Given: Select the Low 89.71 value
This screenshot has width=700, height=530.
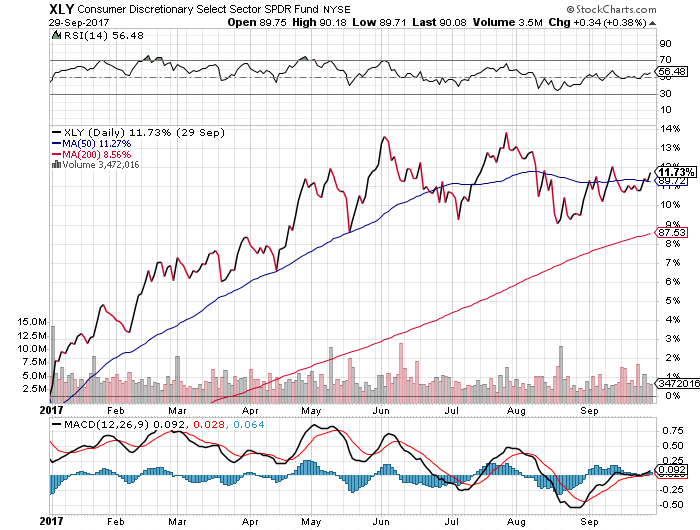Looking at the screenshot, I should point(379,22).
